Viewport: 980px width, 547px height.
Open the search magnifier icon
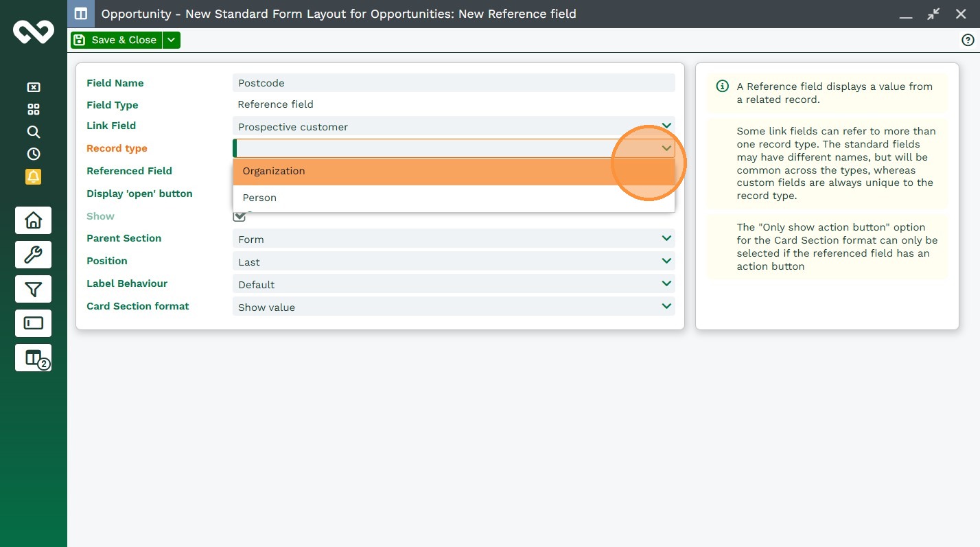pos(33,132)
